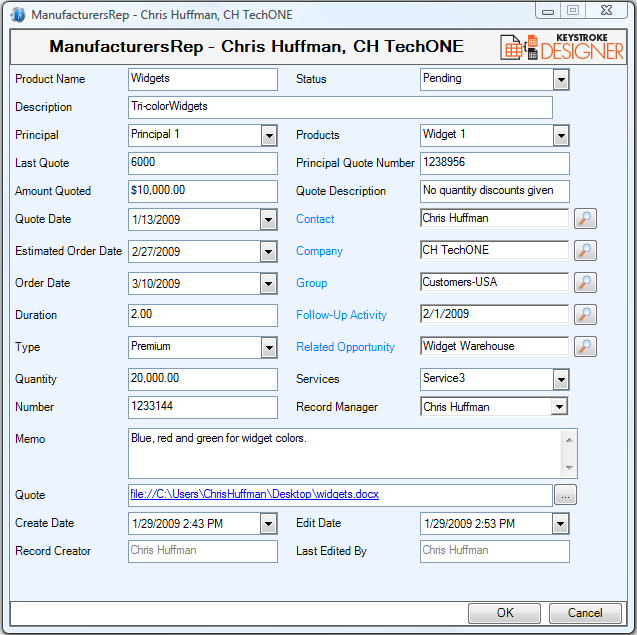Click Memo scrollbar up arrow
Image resolution: width=637 pixels, height=635 pixels.
[569, 440]
